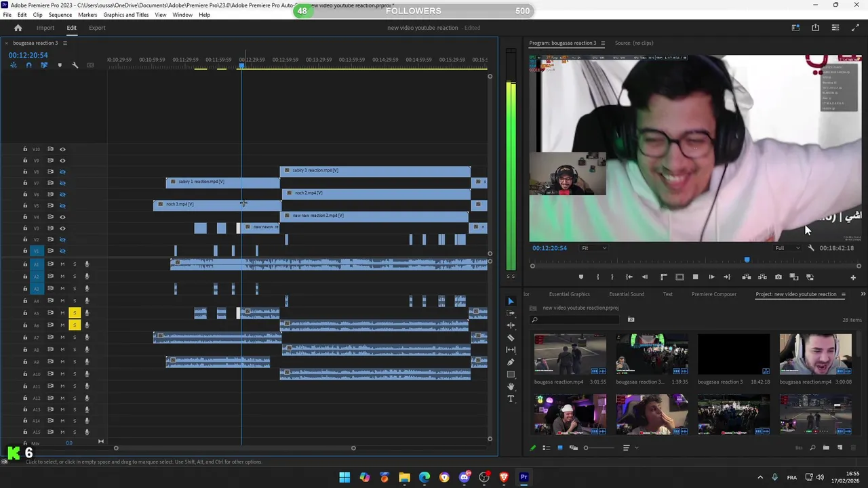Step back one frame
Screen dimensions: 868x488
pos(645,277)
